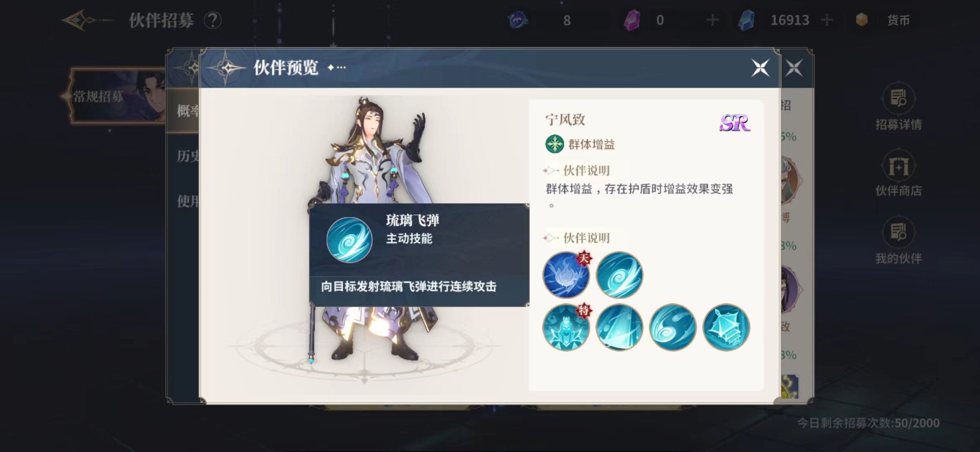980x452 pixels.
Task: Select the pagoda tower skill icon
Action: coord(726,327)
